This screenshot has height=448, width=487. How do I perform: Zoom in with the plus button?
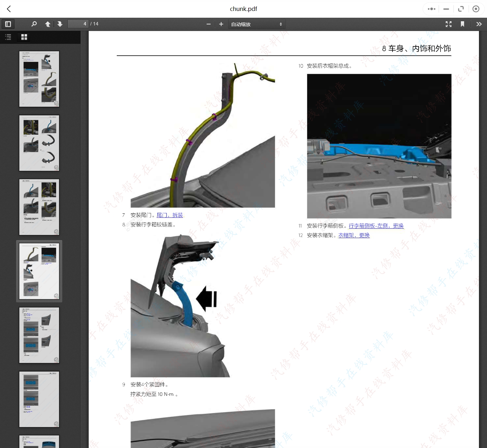coord(221,24)
